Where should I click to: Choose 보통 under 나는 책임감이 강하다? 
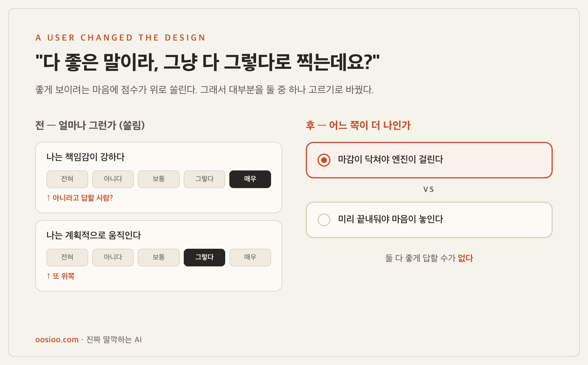click(x=159, y=179)
